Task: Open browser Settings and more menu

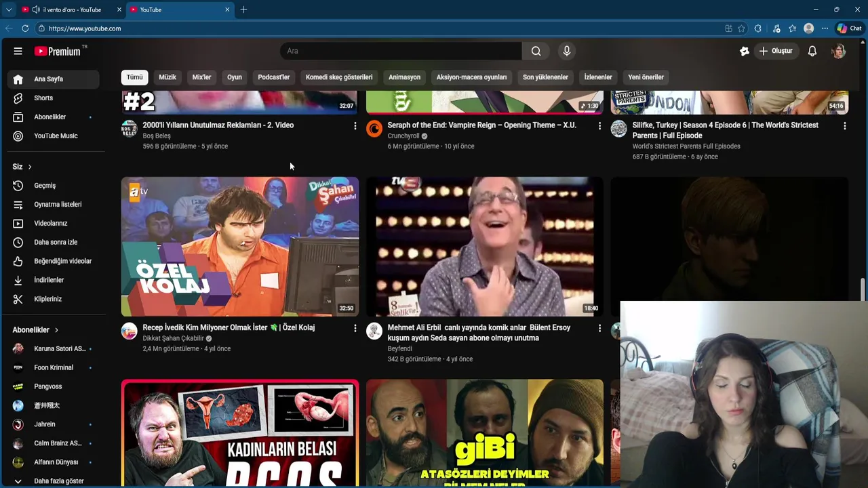Action: tap(825, 28)
